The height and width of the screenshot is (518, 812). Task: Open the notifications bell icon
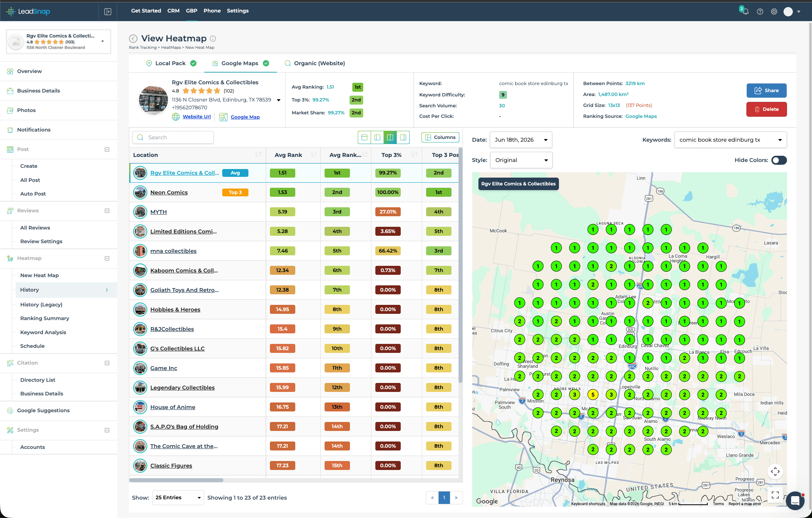click(746, 12)
